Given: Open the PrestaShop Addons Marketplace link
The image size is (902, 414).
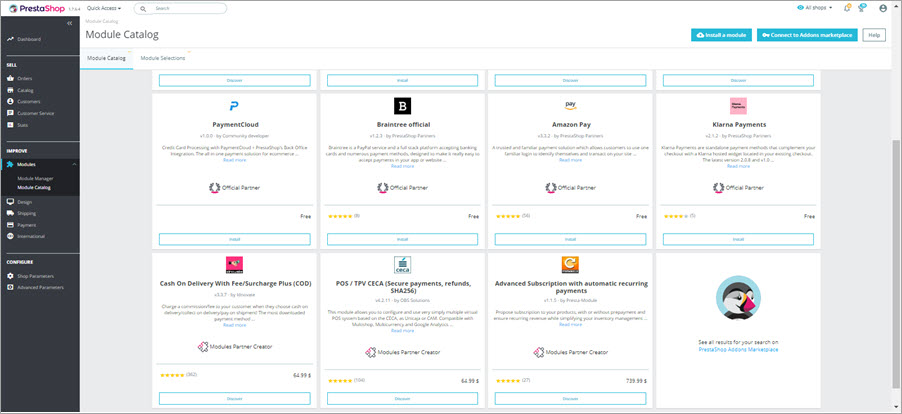Looking at the screenshot, I should [x=738, y=349].
